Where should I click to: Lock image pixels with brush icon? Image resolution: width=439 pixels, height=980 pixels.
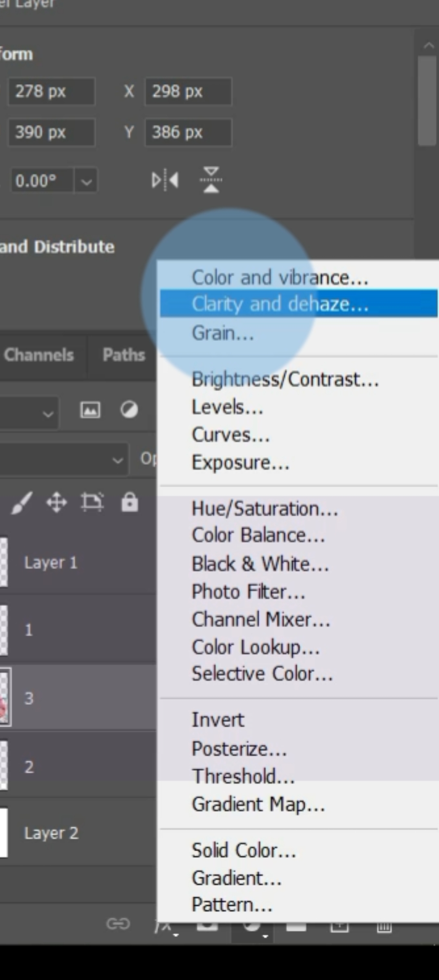(21, 503)
